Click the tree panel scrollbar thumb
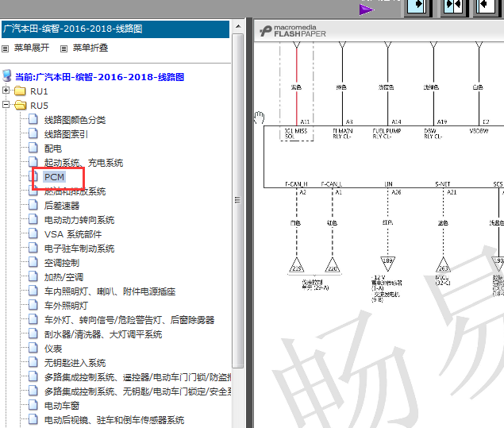This screenshot has width=504, height=428. 238,201
